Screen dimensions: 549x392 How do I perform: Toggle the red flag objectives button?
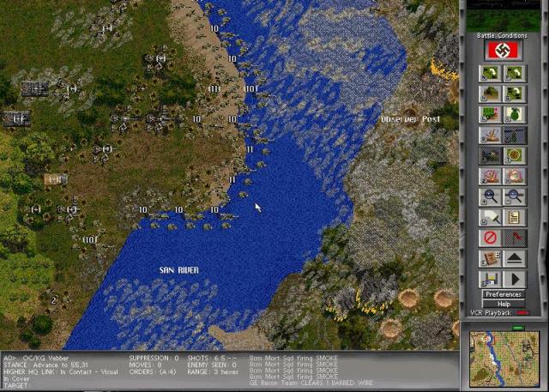pos(515,238)
